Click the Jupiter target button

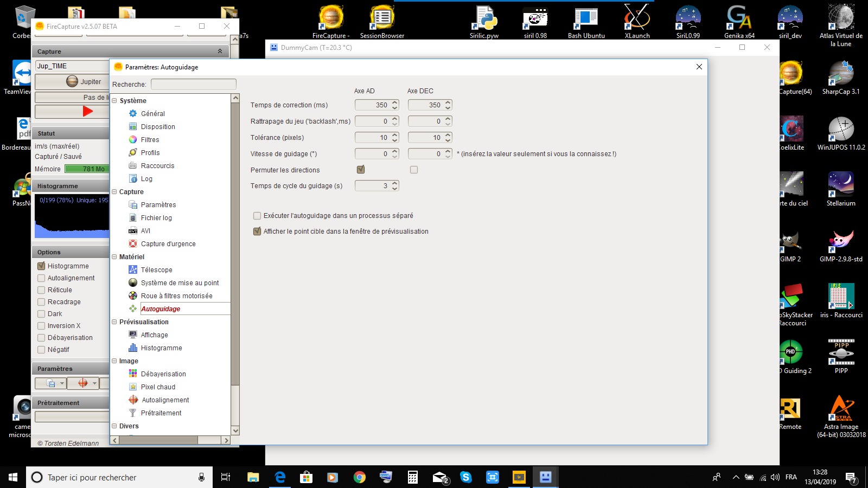(72, 82)
